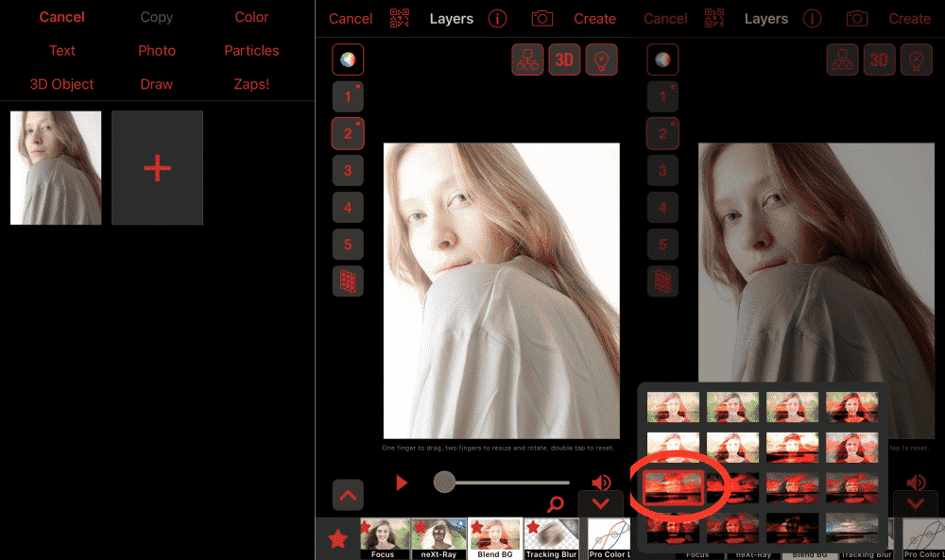Viewport: 945px width, 560px height.
Task: Select the 3D mode icon
Action: [564, 59]
